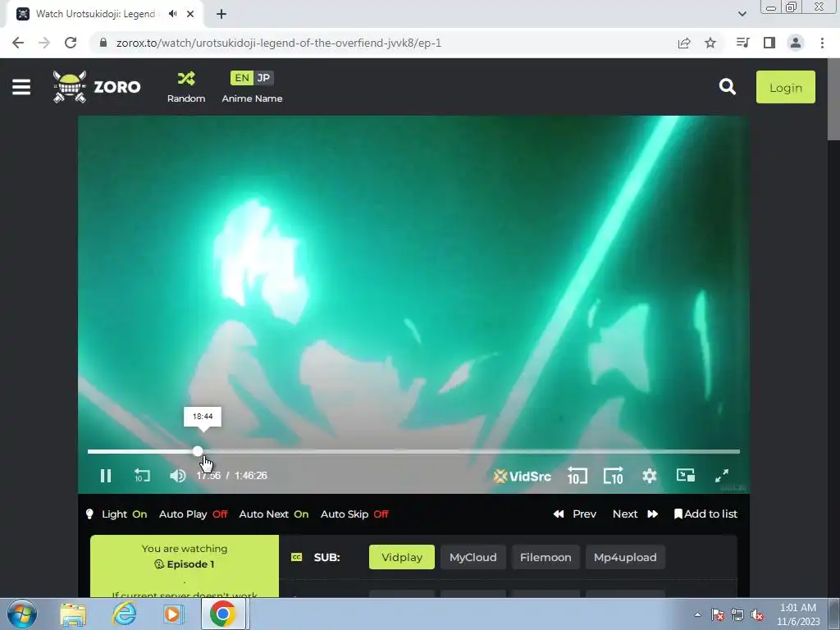Click the VidSrc logo in player

pyautogui.click(x=523, y=476)
